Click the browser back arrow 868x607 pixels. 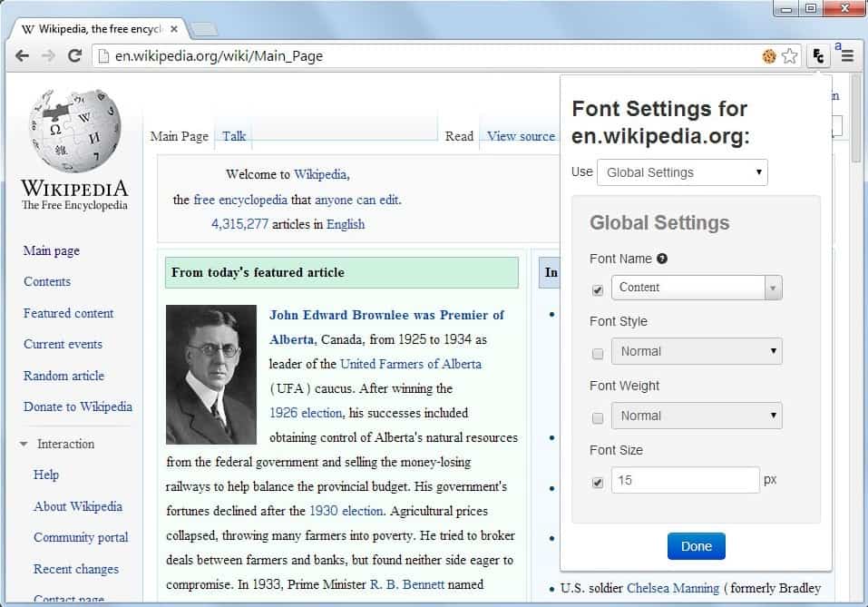[22, 56]
